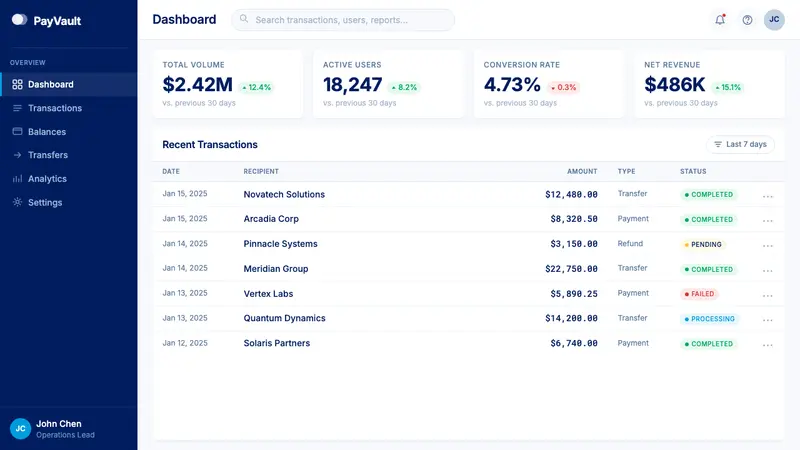Open row actions for Meridian Group

point(767,271)
